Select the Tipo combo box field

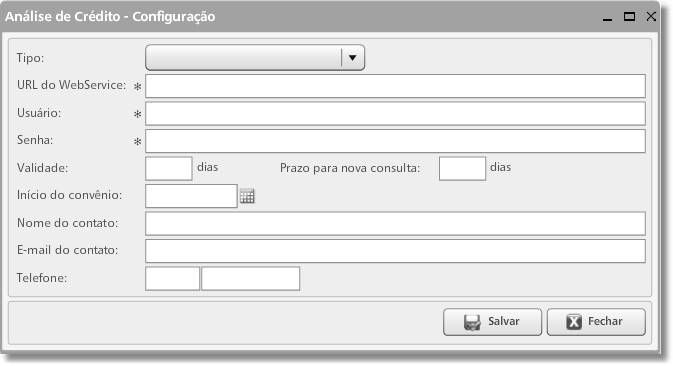tap(255, 57)
